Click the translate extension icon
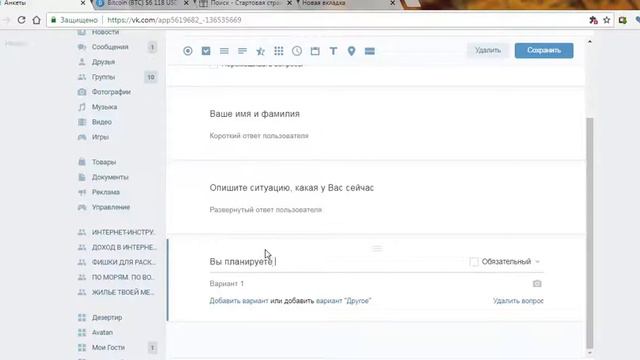 (x=593, y=20)
